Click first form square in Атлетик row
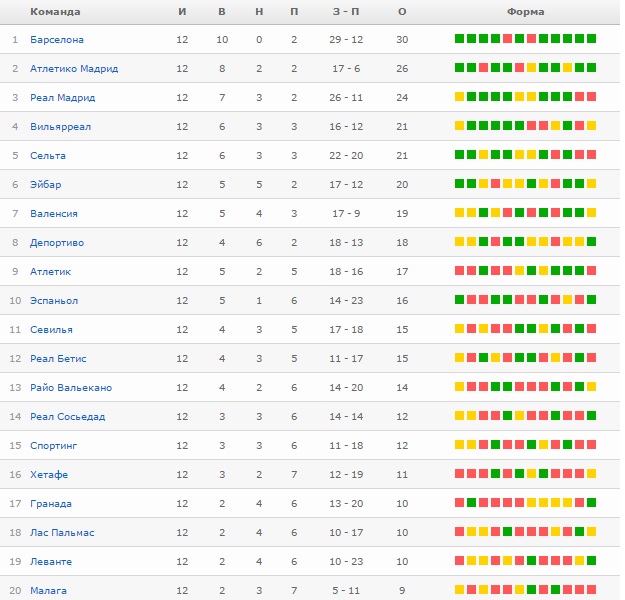The width and height of the screenshot is (625, 600). click(459, 271)
